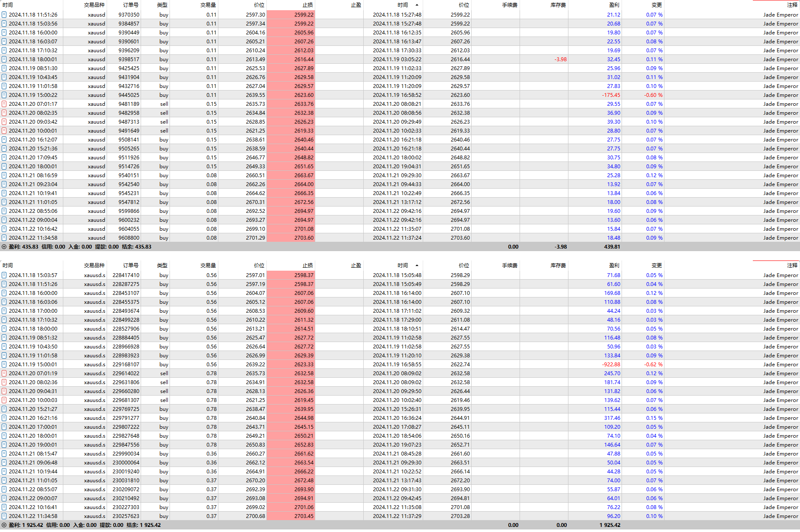Viewport: 800px width, 532px height.
Task: Click the 结余: 435.83 summary text
Action: [136, 246]
